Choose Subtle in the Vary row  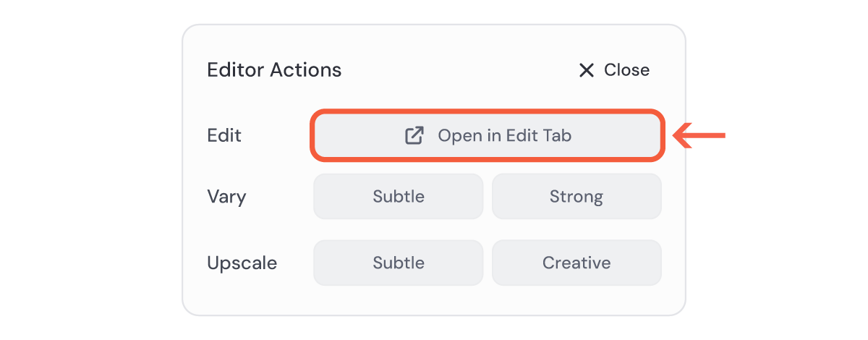point(399,196)
